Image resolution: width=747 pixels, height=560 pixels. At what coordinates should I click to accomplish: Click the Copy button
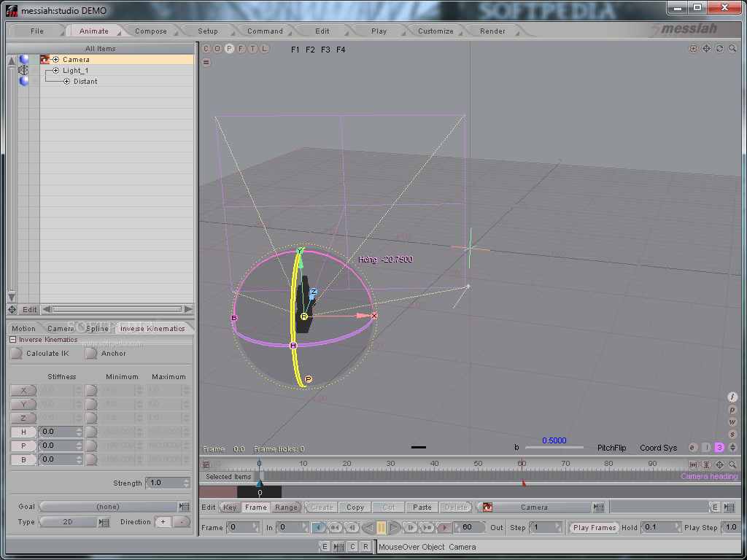(355, 507)
